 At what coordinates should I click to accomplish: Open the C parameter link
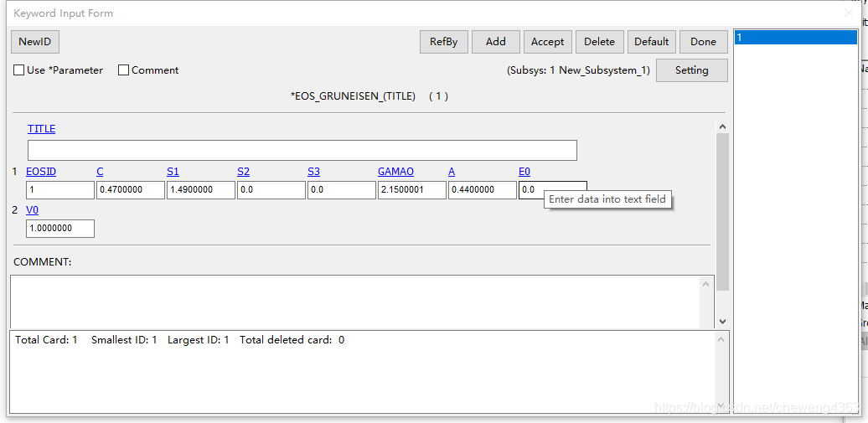tap(100, 173)
